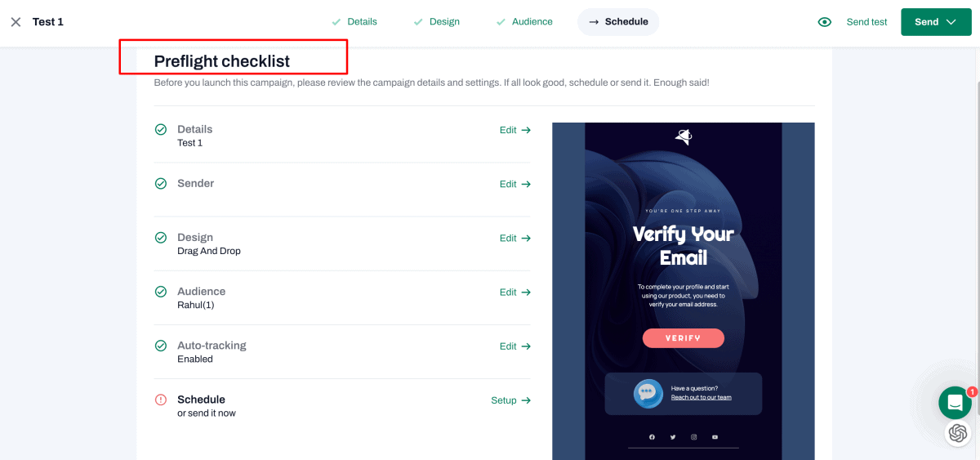
Task: Click the VERIFY button in email preview
Action: coord(683,338)
